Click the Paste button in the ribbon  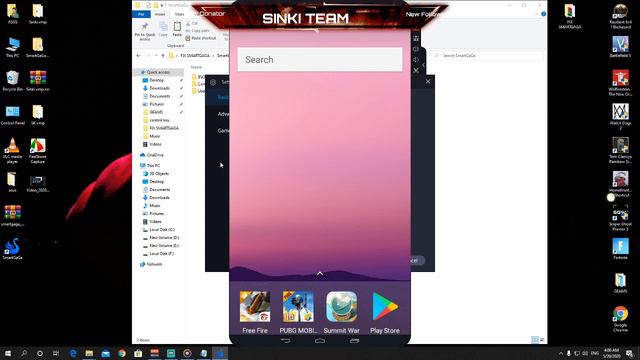(177, 29)
